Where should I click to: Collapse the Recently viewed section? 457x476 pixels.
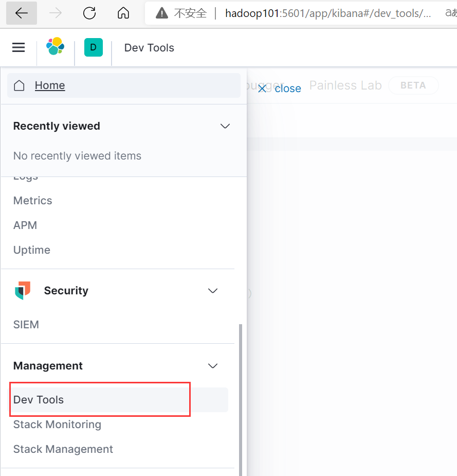pos(225,126)
